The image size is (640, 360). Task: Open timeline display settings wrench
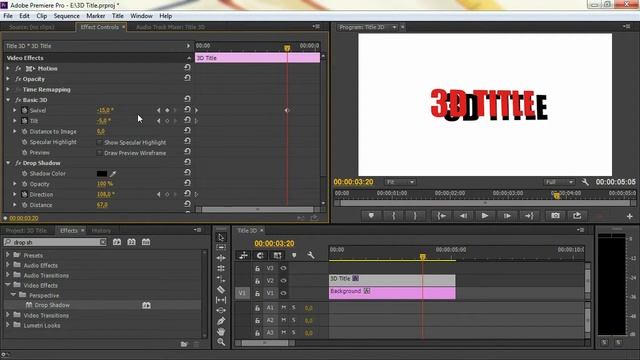311,256
